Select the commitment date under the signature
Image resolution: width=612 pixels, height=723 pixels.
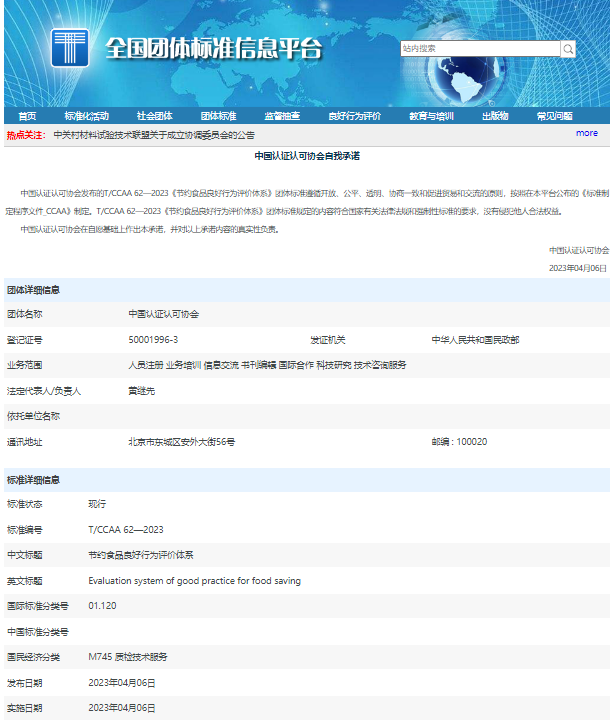(x=578, y=268)
